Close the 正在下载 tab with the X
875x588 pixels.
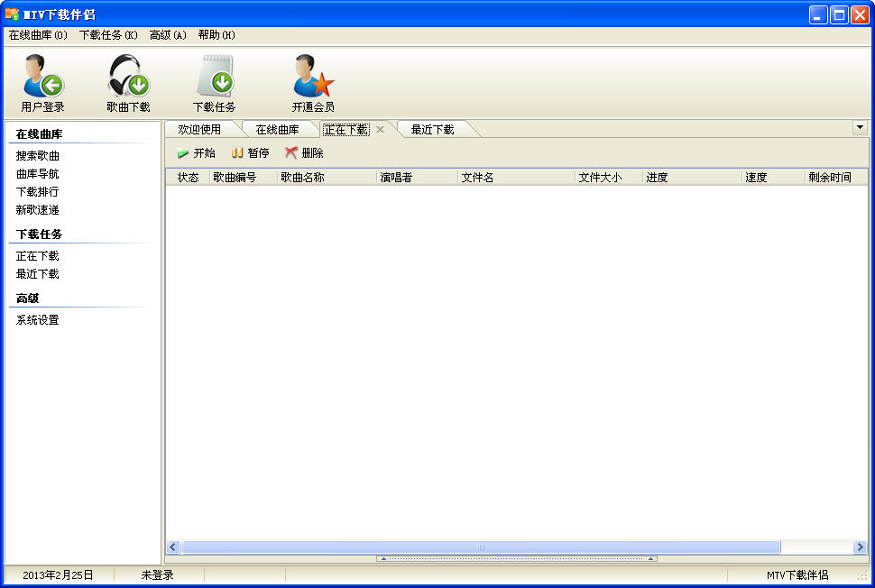[381, 130]
